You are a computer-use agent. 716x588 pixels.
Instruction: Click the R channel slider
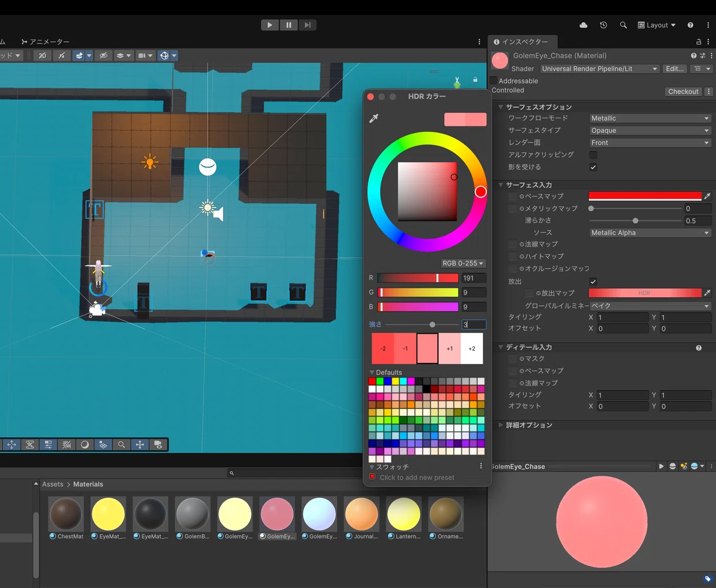point(418,278)
